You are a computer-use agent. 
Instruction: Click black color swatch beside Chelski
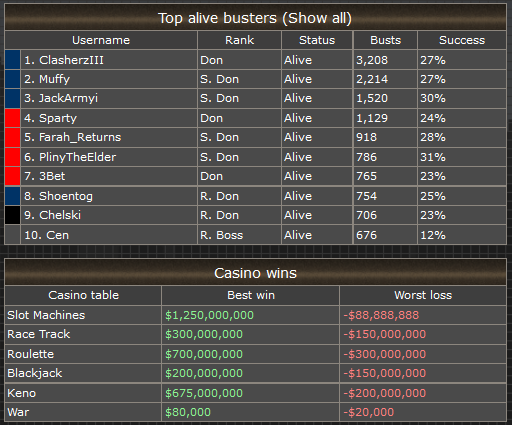(13, 215)
